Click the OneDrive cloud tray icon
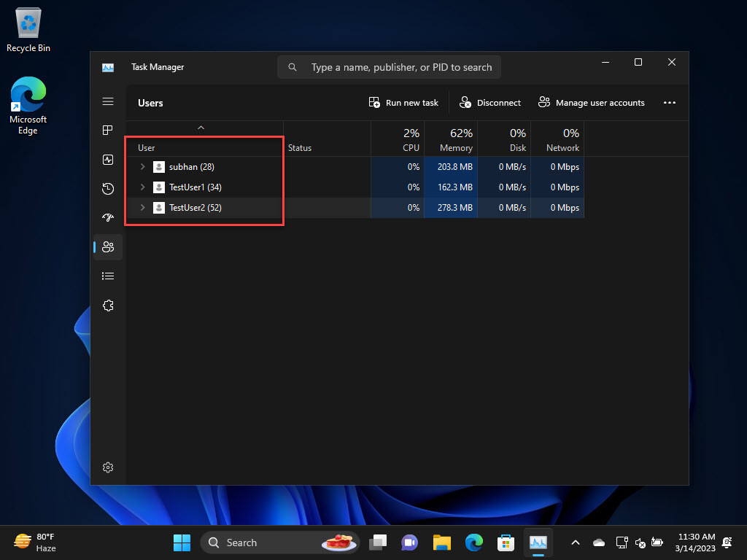The image size is (747, 560). (x=599, y=542)
